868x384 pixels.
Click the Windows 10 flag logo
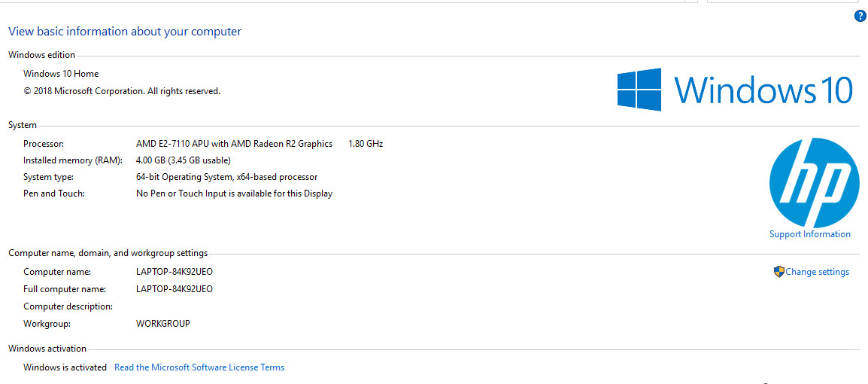[x=639, y=89]
